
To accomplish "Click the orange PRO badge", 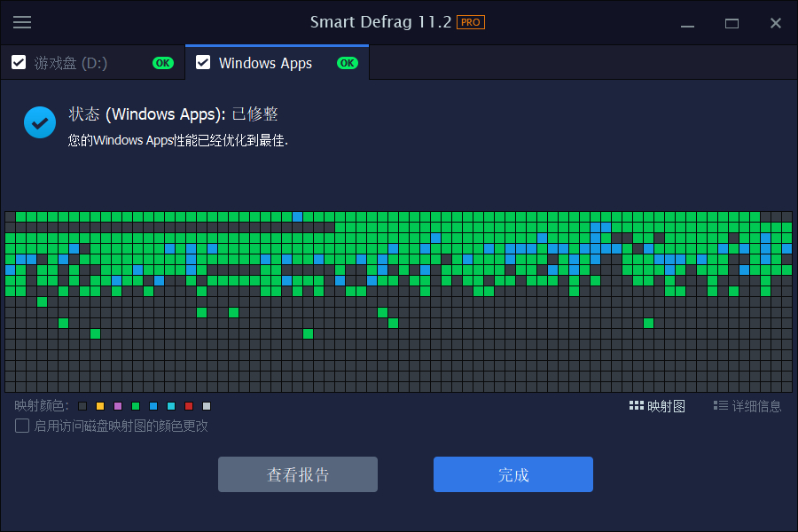I will pyautogui.click(x=470, y=22).
